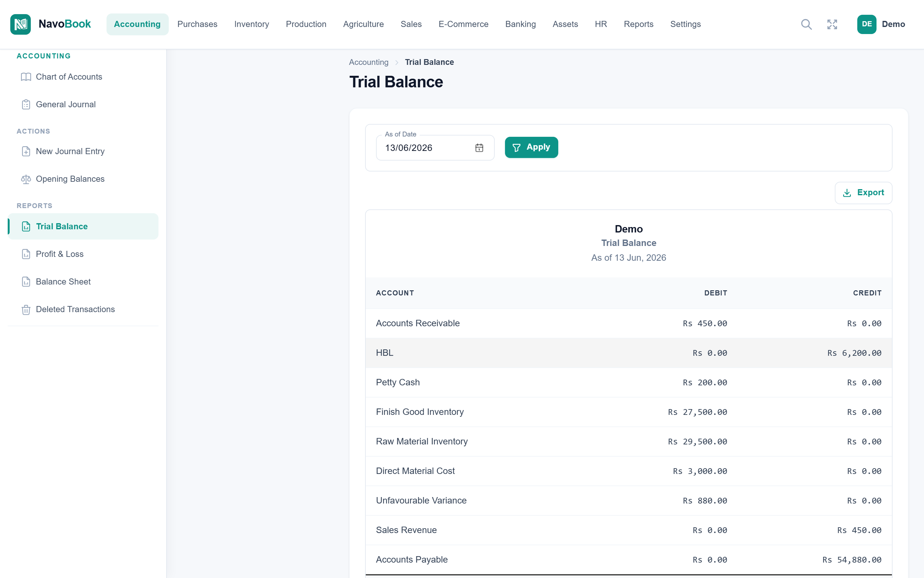
Task: Select the Petty Cash account row
Action: click(629, 382)
